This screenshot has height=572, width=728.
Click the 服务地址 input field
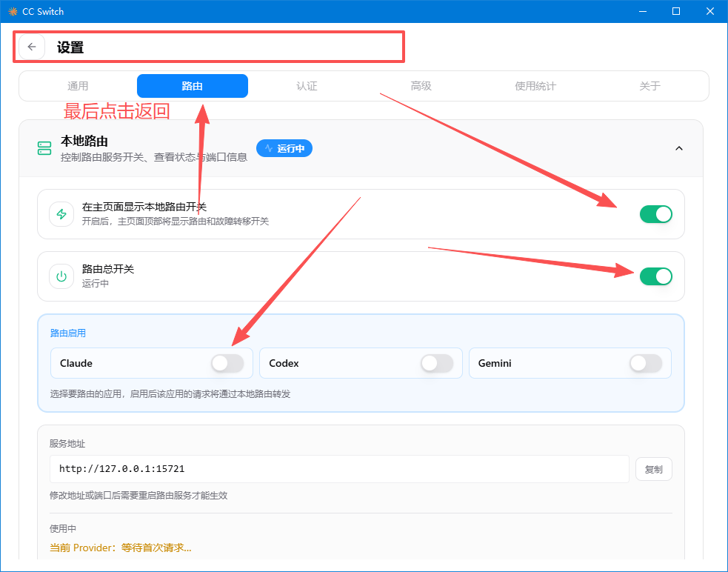[x=339, y=469]
